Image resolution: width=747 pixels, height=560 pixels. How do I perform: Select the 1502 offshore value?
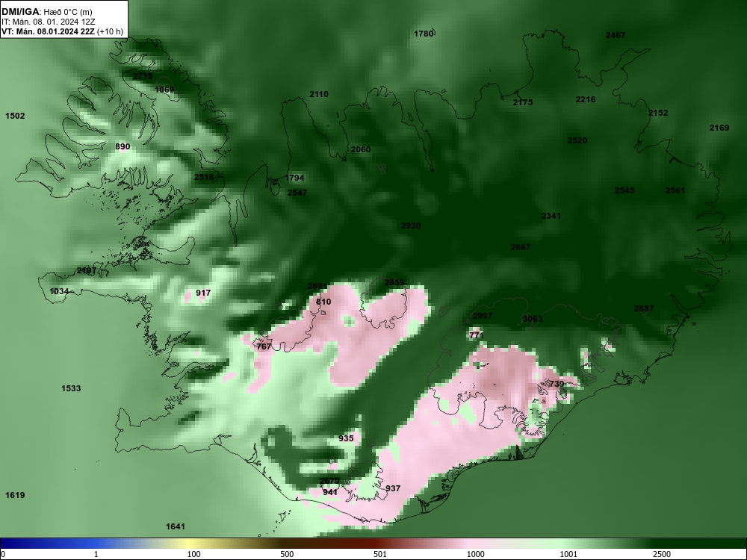pyautogui.click(x=15, y=116)
